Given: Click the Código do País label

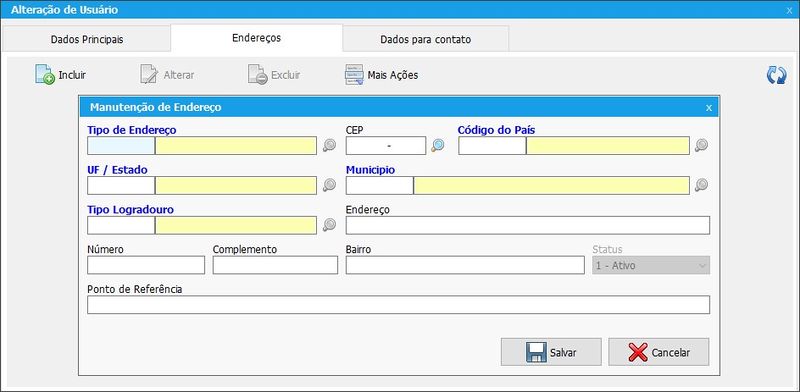Looking at the screenshot, I should click(496, 130).
